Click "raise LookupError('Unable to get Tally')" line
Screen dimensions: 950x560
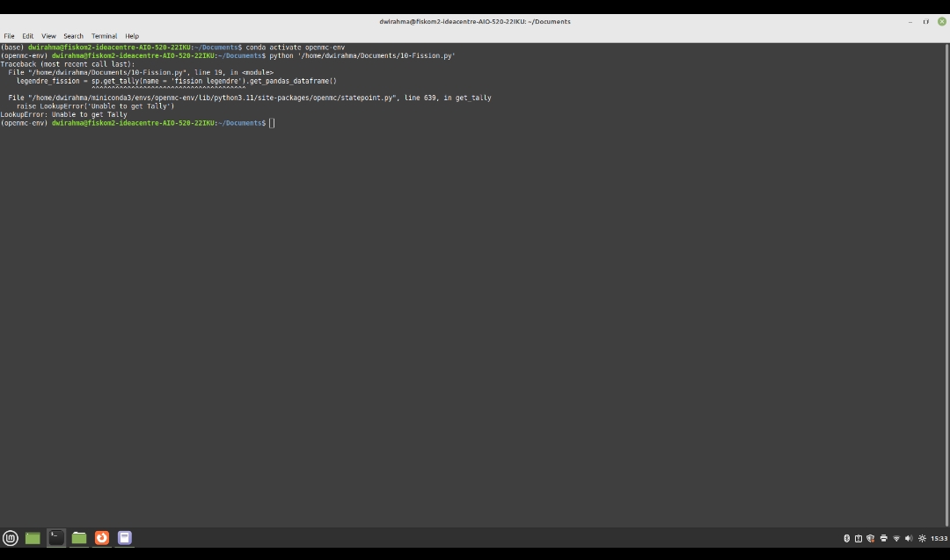[x=95, y=106]
